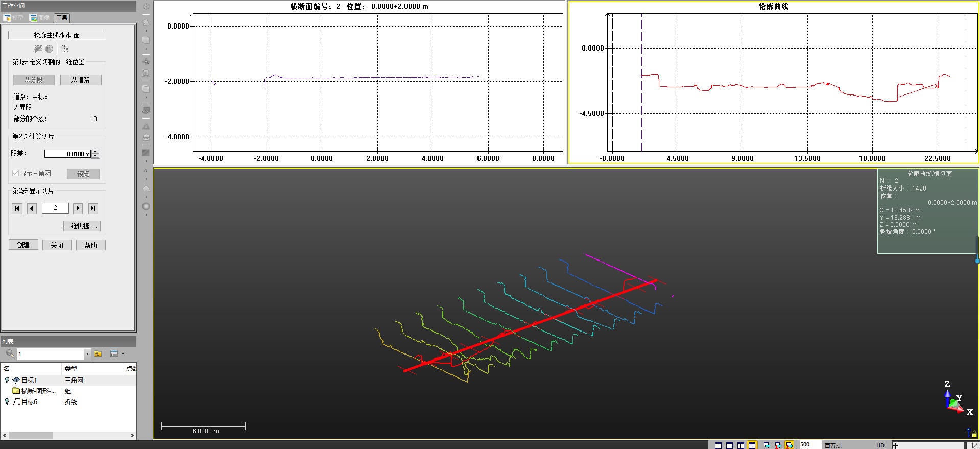Click the third icon under 轮廓曲线/横切面 title
Image resolution: width=980 pixels, height=449 pixels.
64,49
